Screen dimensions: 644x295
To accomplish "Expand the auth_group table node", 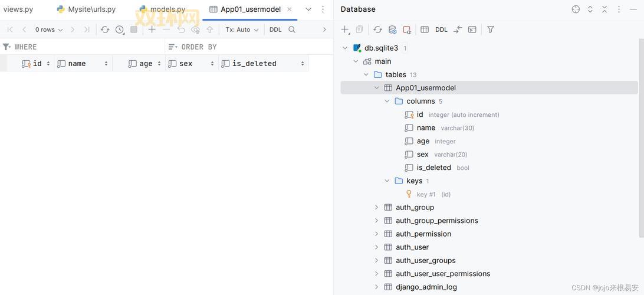I will [x=377, y=207].
